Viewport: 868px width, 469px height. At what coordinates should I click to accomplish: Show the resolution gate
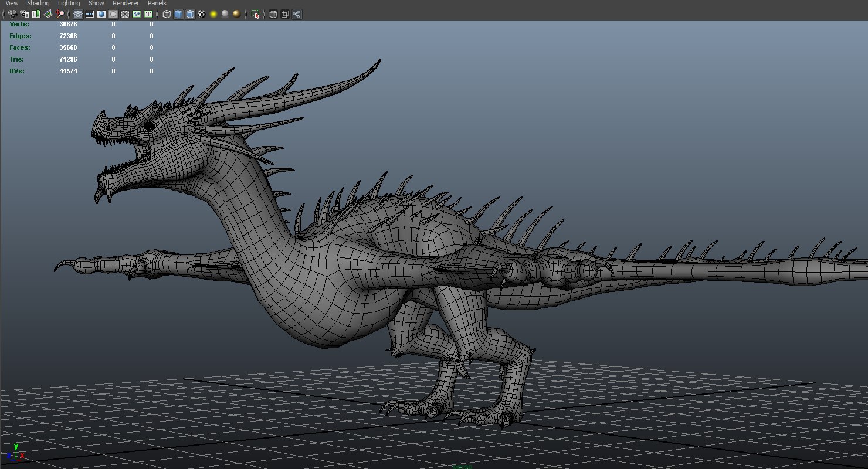101,15
